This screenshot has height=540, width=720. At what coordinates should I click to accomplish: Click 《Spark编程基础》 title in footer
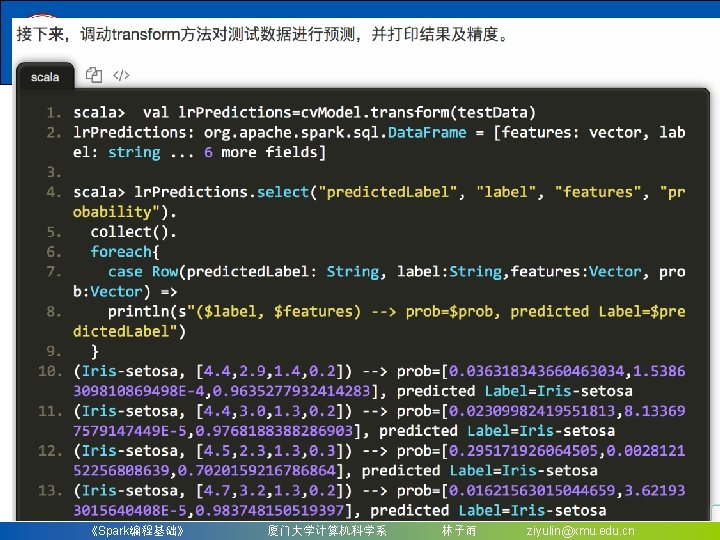coord(137,531)
